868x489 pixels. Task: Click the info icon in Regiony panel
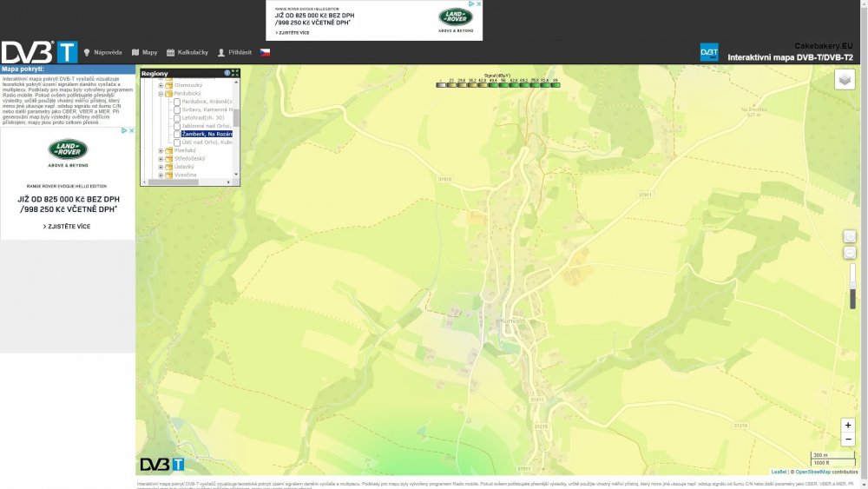click(x=227, y=73)
